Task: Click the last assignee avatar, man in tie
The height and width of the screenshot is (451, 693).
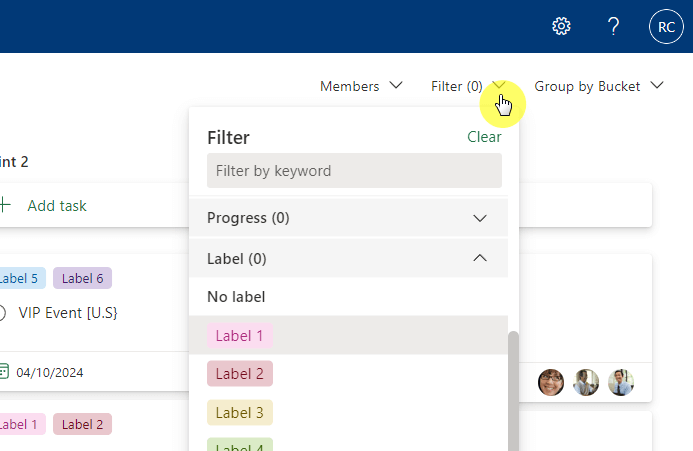Action: (x=621, y=382)
